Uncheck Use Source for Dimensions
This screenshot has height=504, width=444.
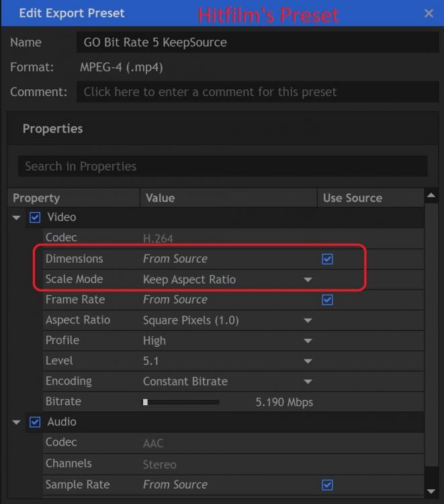pos(327,259)
